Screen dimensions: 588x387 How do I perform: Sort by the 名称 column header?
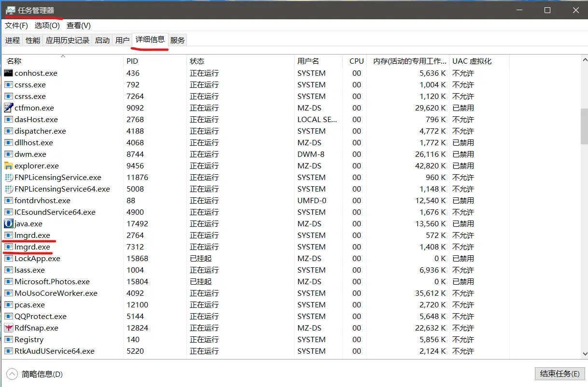(63, 61)
